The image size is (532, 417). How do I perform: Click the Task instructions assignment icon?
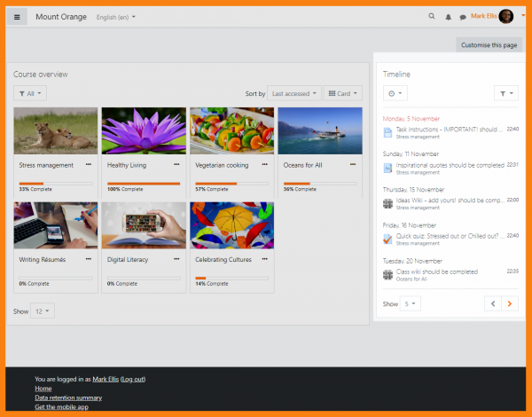(x=387, y=132)
